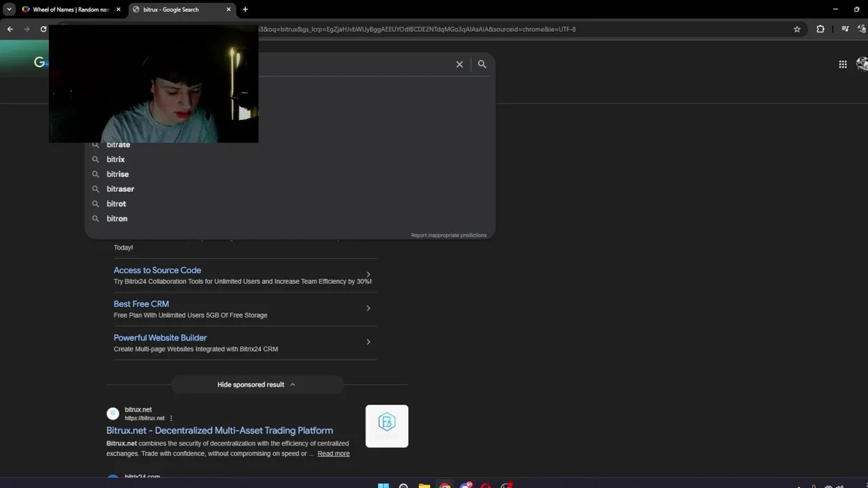This screenshot has width=868, height=488.
Task: Open the Google apps grid
Action: [843, 64]
